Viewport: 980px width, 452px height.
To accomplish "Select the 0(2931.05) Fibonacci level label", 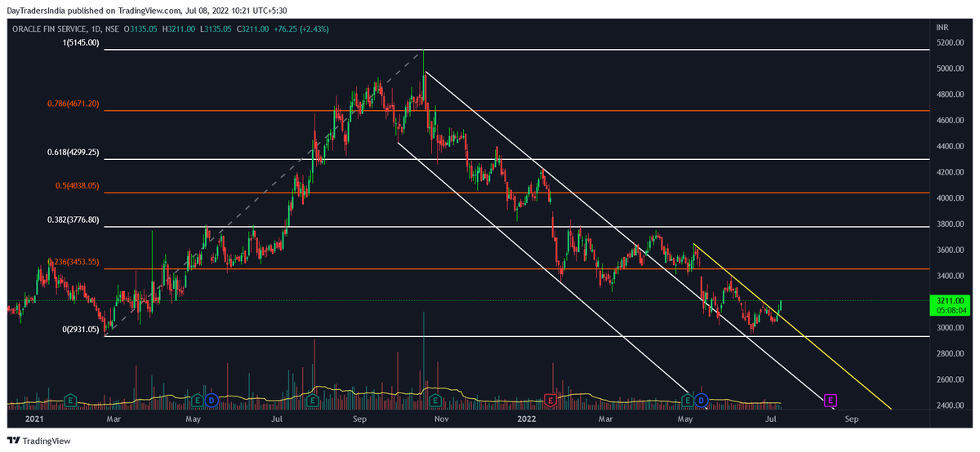I will pyautogui.click(x=82, y=330).
